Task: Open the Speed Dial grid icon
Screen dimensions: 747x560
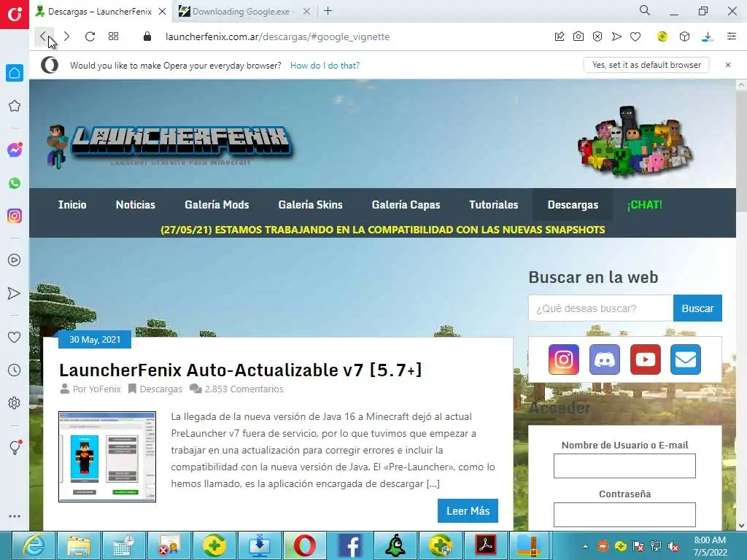Action: 113,36
